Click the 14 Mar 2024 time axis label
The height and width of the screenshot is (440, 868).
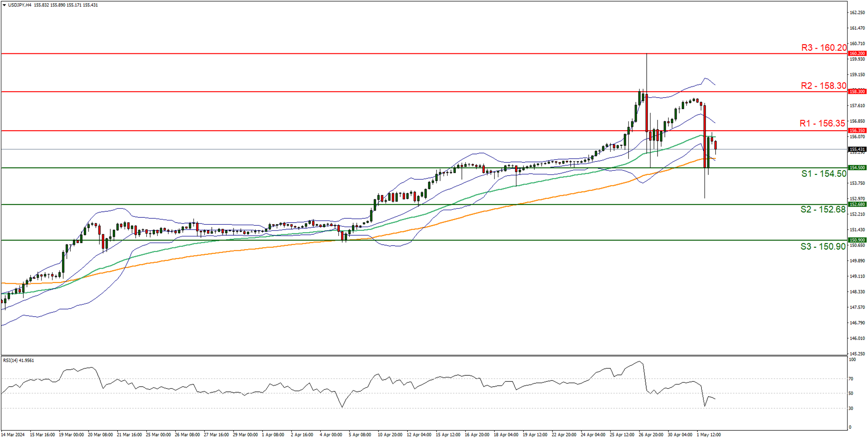[13, 434]
